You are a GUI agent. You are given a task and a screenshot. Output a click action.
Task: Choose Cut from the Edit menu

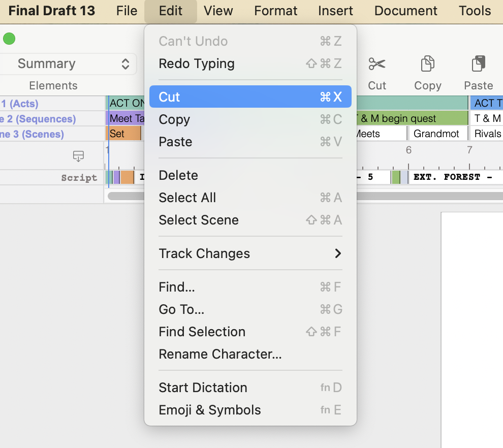point(250,97)
